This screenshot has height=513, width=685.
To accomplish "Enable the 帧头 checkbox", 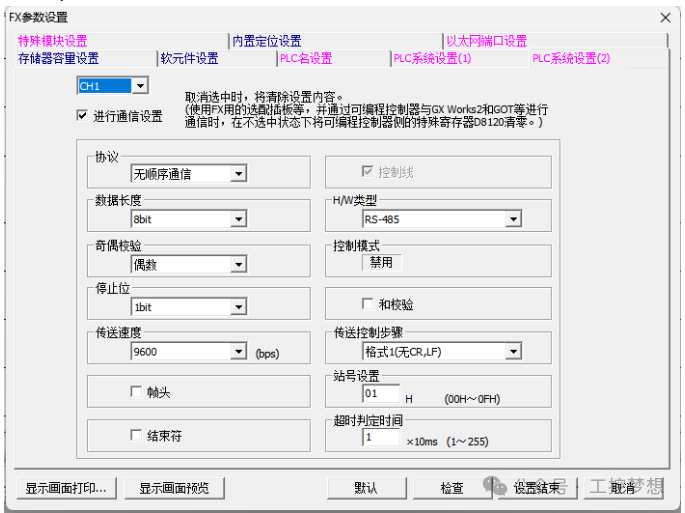I will click(136, 391).
